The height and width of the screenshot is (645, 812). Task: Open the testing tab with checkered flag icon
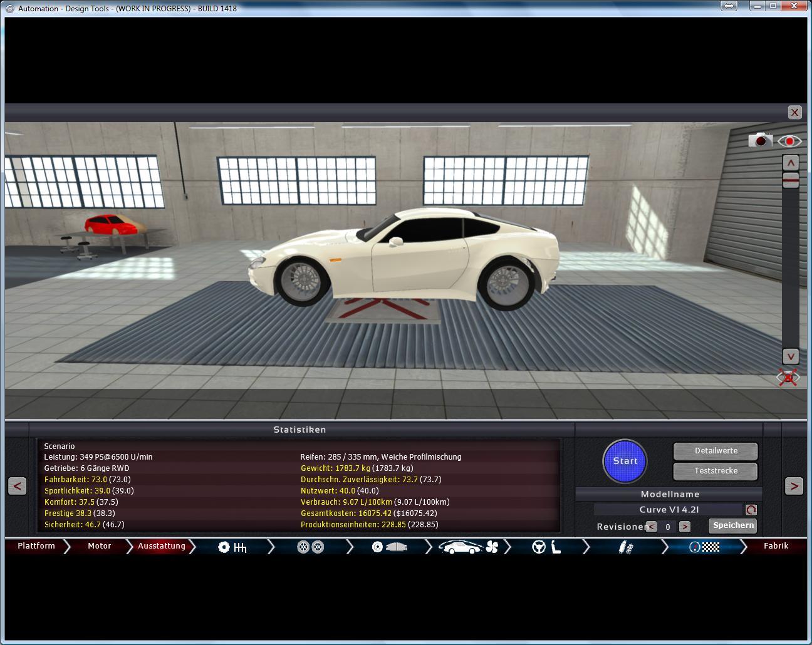tap(704, 547)
